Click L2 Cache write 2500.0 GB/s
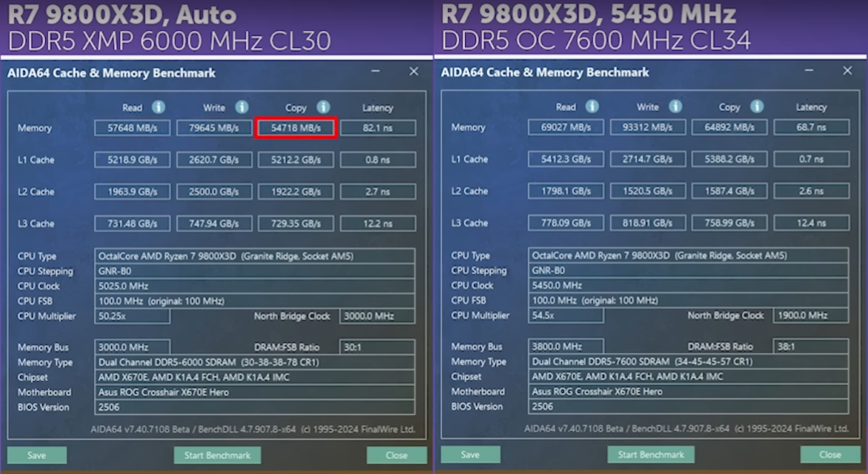 pos(214,192)
